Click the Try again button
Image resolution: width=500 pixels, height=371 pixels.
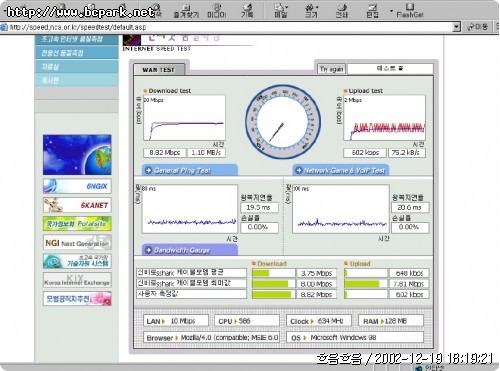click(x=331, y=69)
